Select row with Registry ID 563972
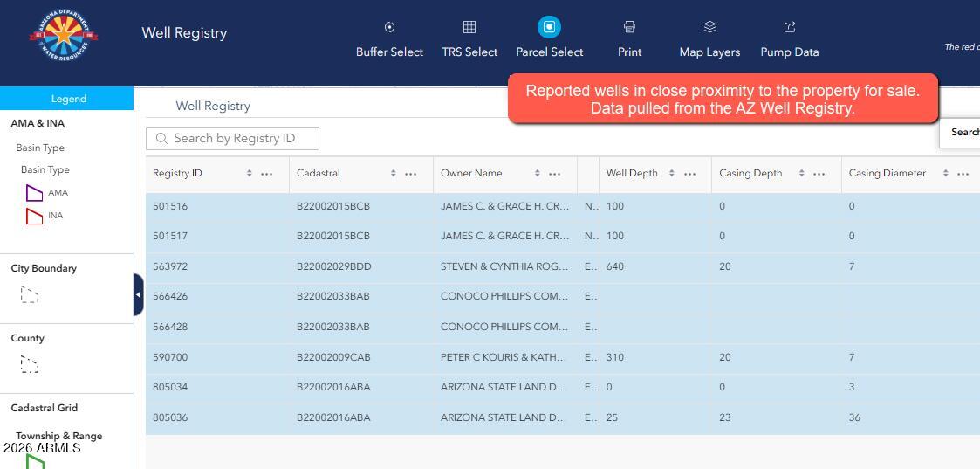 click(563, 266)
